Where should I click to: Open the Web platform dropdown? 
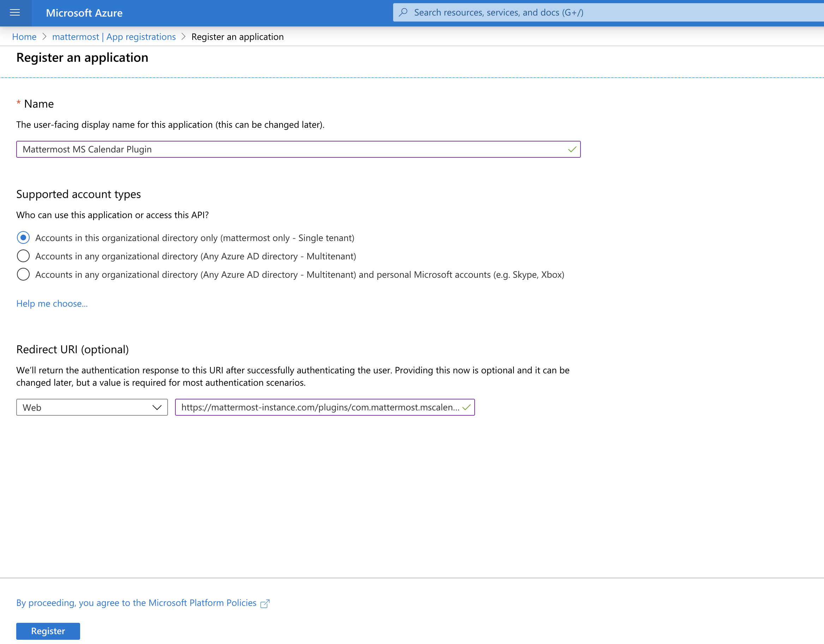pos(92,408)
